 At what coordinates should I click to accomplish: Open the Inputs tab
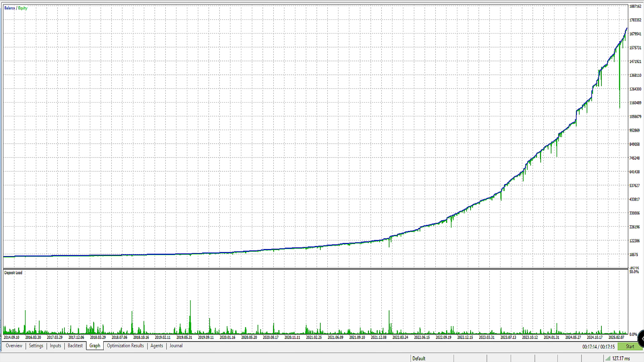click(x=55, y=346)
